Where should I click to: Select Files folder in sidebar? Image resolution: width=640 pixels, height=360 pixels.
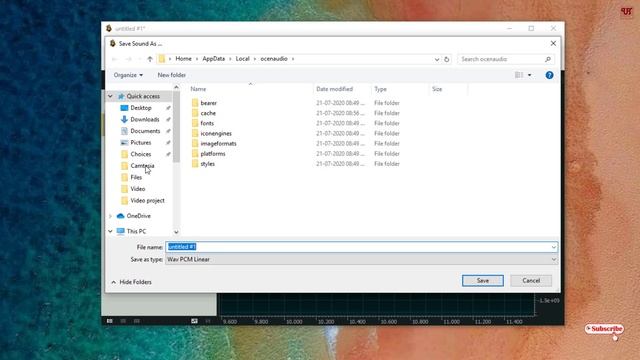[x=136, y=177]
